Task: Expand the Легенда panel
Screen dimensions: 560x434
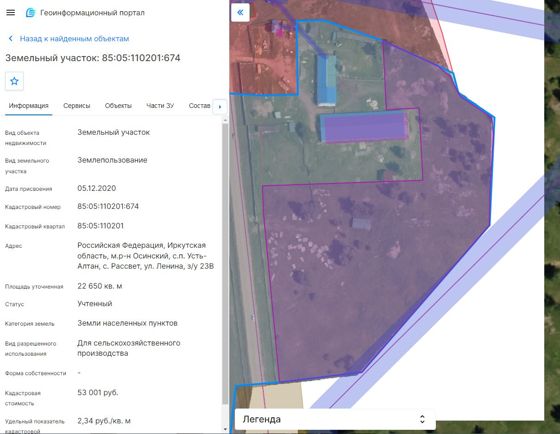Action: (x=335, y=419)
